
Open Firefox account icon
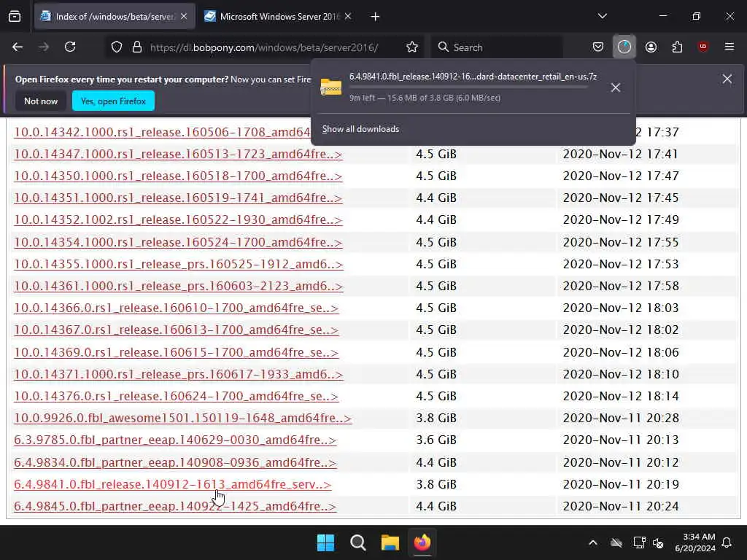(651, 47)
